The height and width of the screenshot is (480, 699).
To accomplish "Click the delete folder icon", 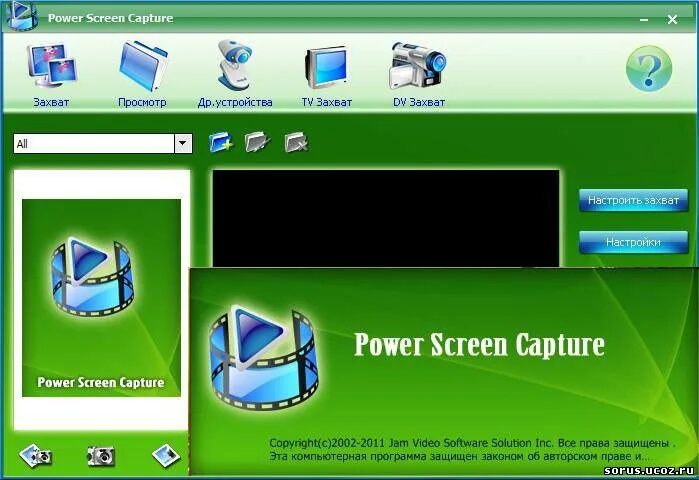I will (x=296, y=142).
